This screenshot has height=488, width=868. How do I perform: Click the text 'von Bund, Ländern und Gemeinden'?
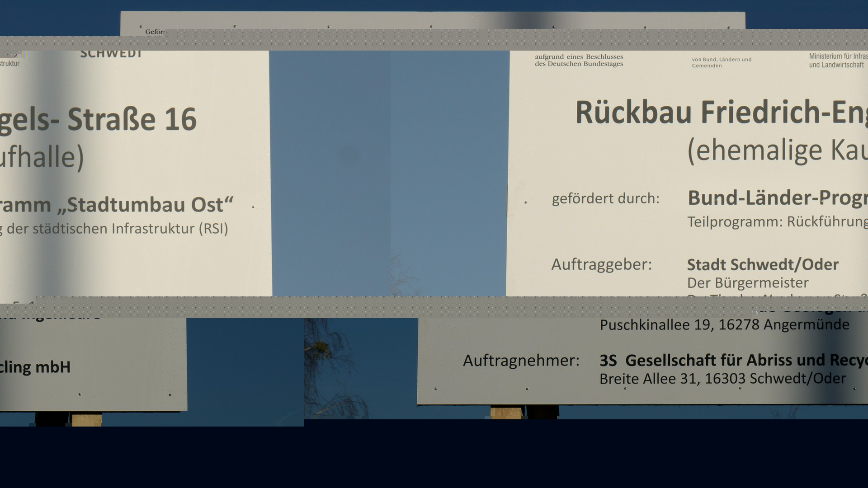click(722, 62)
